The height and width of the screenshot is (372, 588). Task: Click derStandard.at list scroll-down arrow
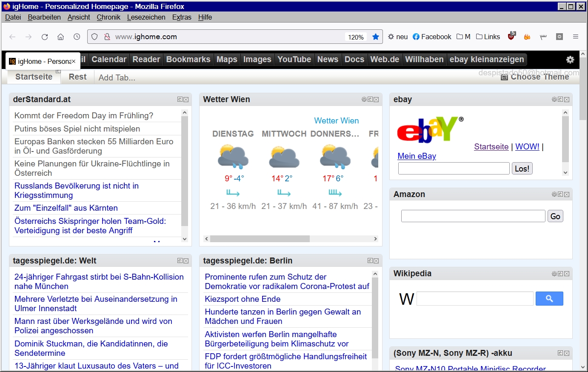click(185, 239)
